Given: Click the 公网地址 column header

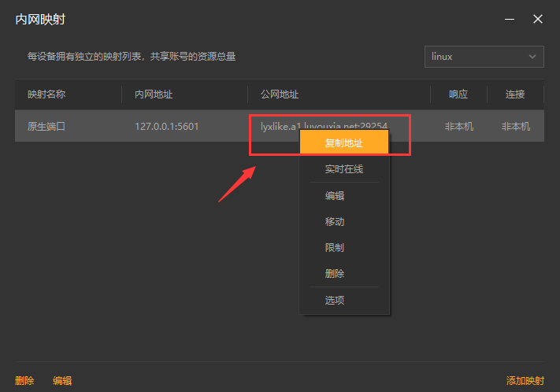Looking at the screenshot, I should point(280,94).
